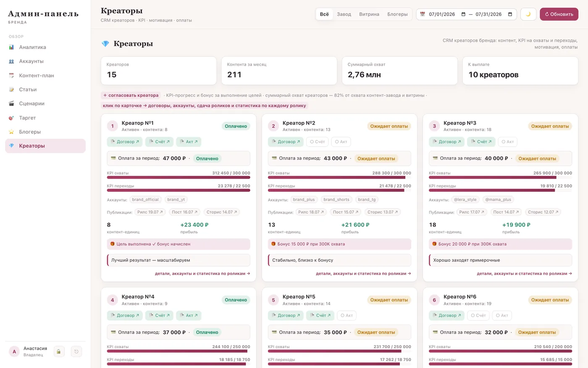Image resolution: width=588 pixels, height=368 pixels.
Task: Click card icon at Оплата 47 000 ₽
Action: coord(113,159)
